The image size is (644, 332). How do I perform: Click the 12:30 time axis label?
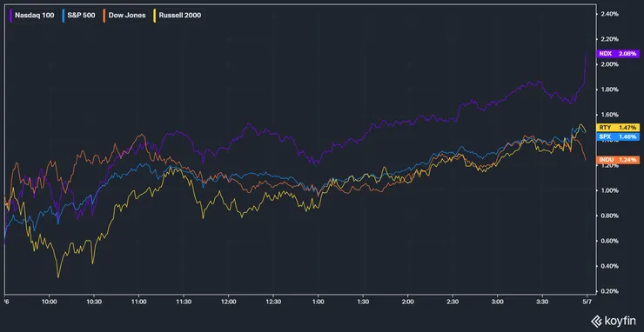(x=273, y=302)
